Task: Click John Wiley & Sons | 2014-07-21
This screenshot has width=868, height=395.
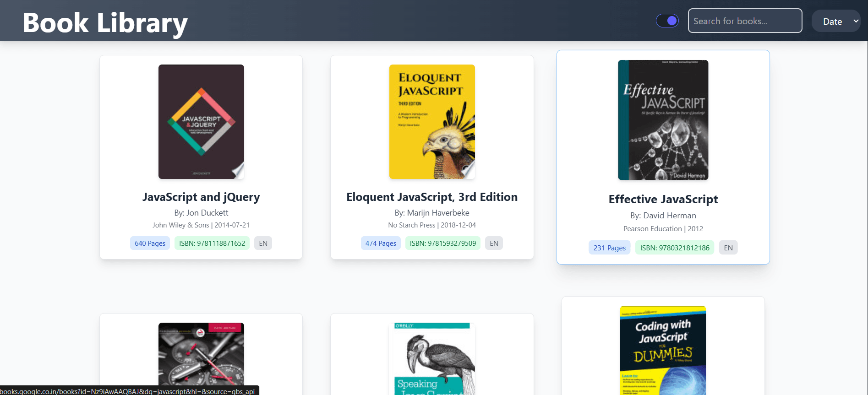Action: [x=201, y=225]
